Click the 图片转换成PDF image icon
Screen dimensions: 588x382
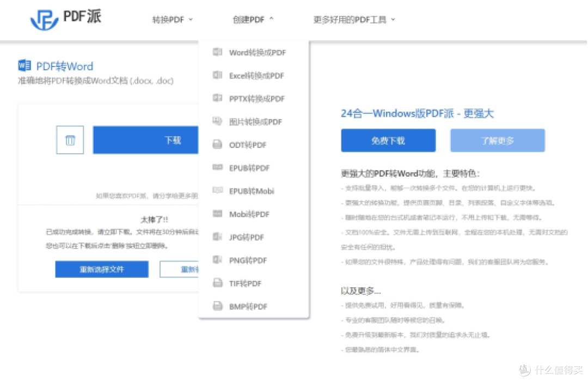pos(217,121)
